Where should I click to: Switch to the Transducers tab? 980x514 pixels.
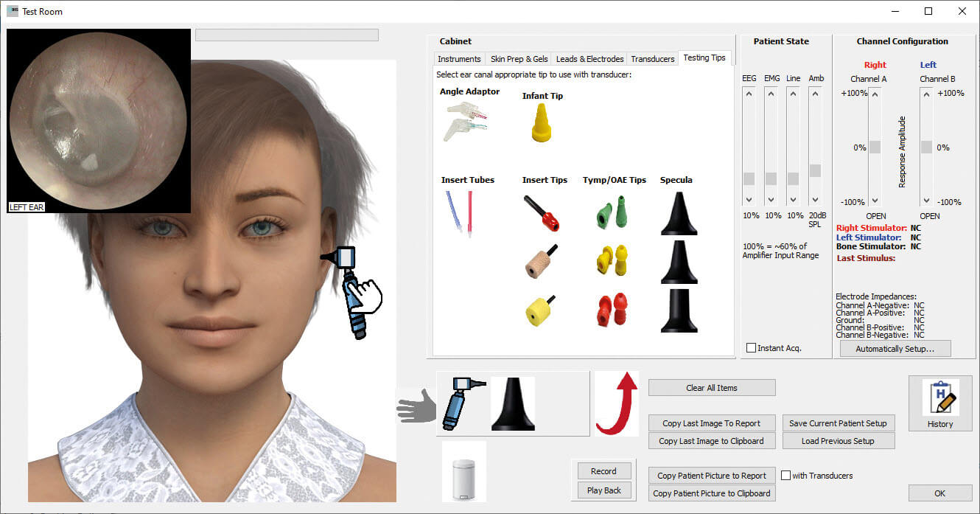pos(652,59)
